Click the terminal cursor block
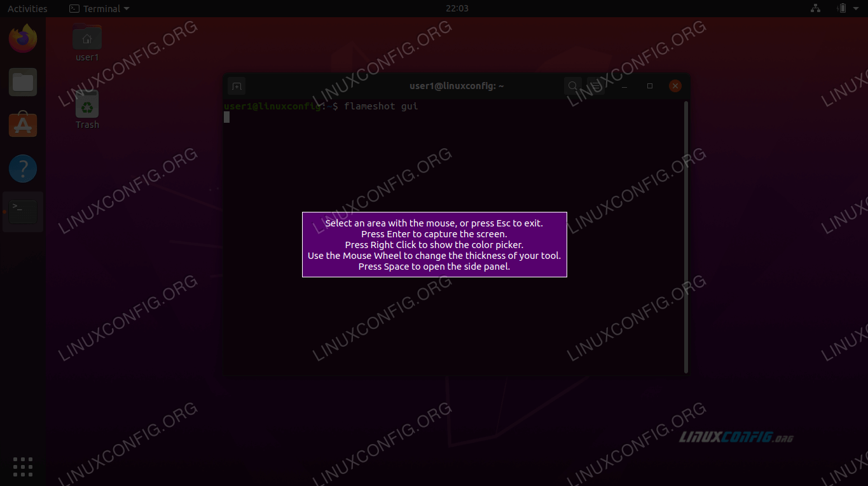 coord(226,117)
